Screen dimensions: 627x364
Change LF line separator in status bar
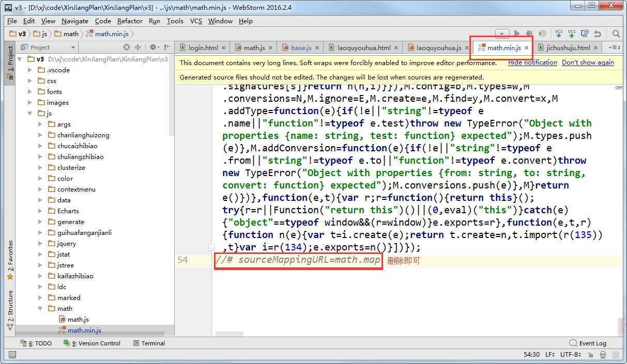point(549,355)
